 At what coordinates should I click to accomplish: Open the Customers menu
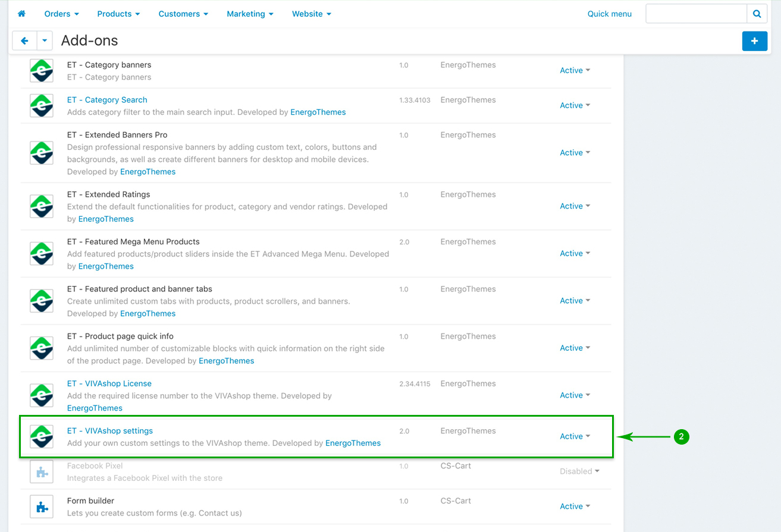tap(183, 14)
